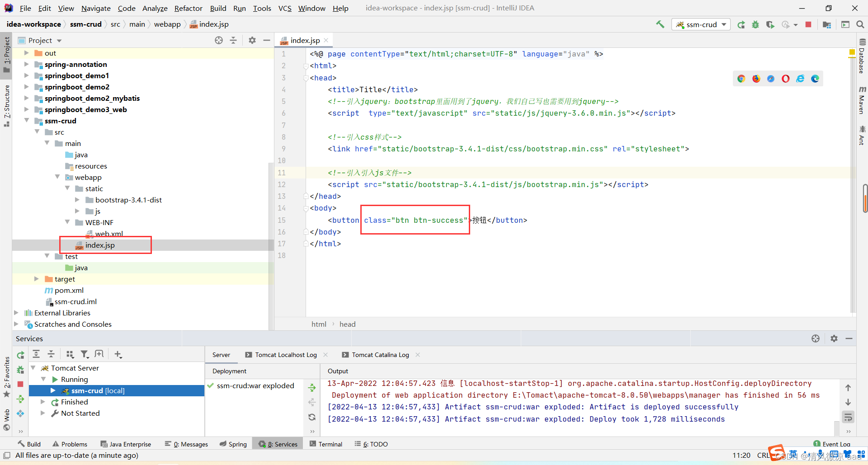868x465 pixels.
Task: Collapse the ssm-crud project node
Action: coord(27,121)
